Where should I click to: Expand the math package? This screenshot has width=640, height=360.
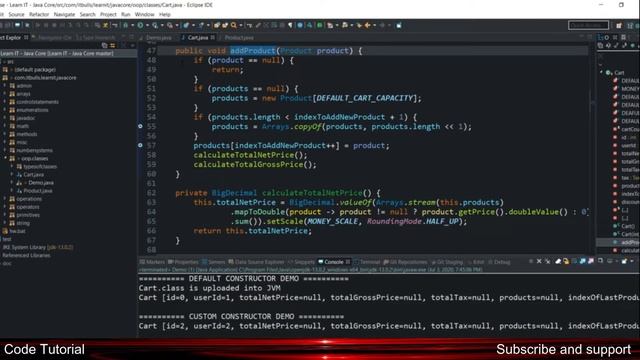click(4, 126)
